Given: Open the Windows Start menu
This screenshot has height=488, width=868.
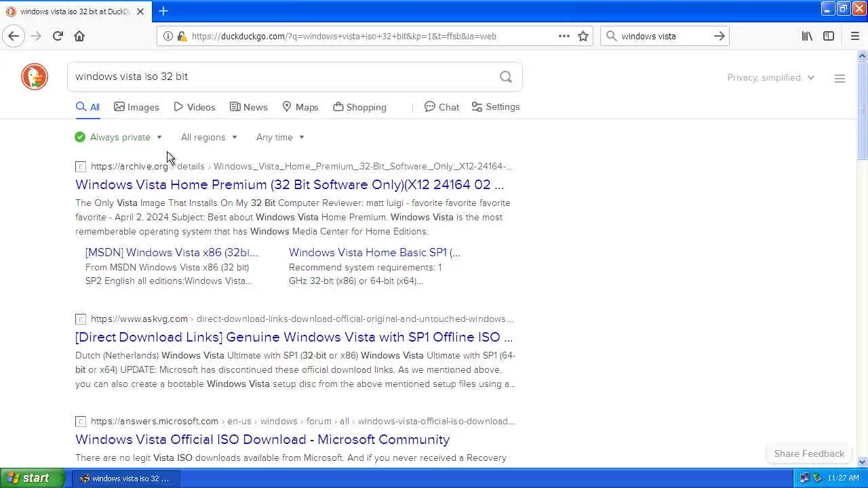Looking at the screenshot, I should [x=32, y=478].
